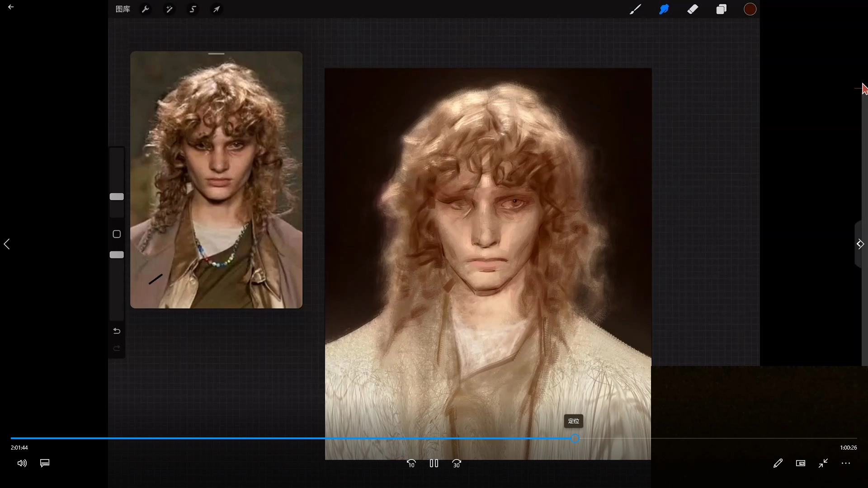
Task: Open the 图库 gallery
Action: pyautogui.click(x=123, y=9)
